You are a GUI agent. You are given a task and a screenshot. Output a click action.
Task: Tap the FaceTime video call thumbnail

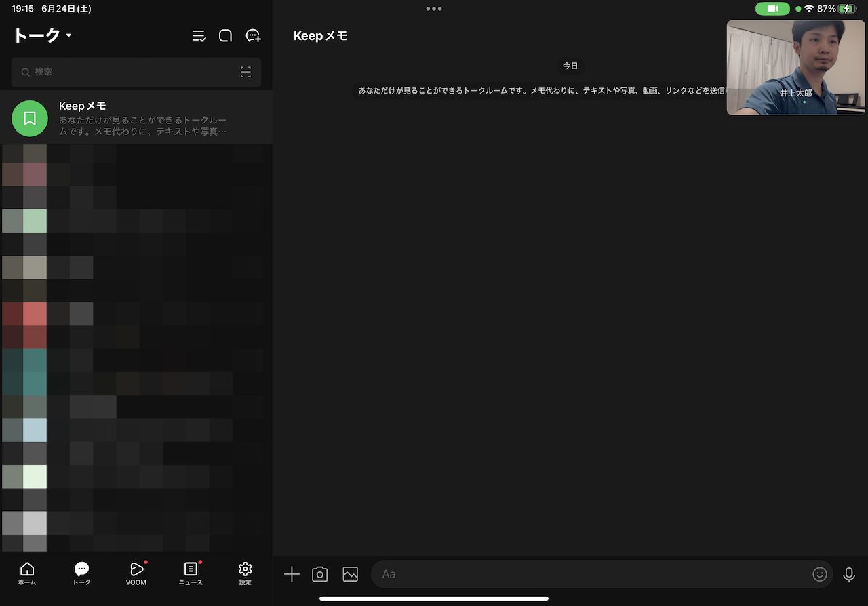(796, 67)
